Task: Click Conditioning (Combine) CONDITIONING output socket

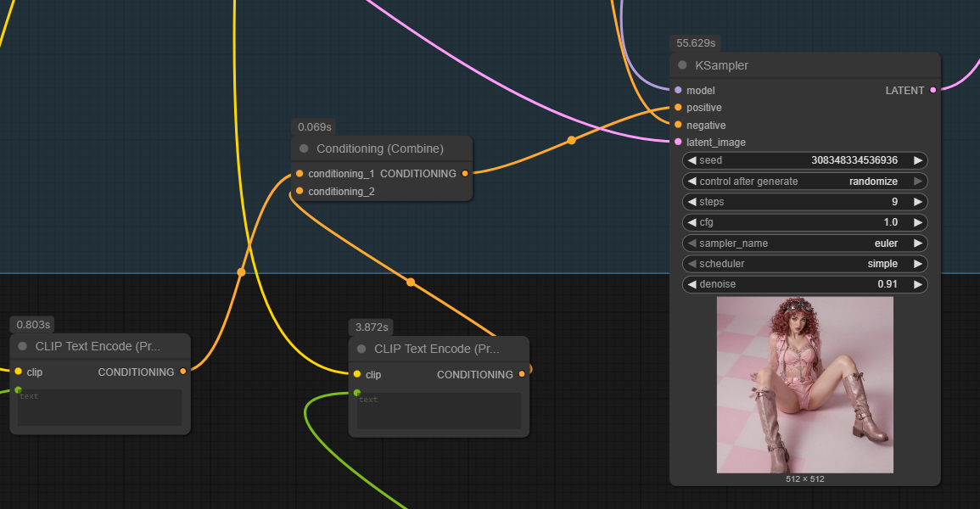Action: pos(465,174)
